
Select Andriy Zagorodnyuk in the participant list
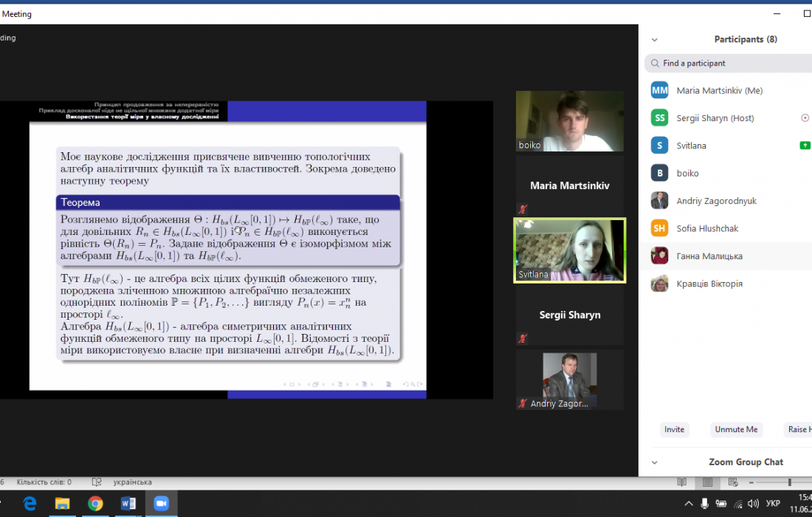[716, 201]
